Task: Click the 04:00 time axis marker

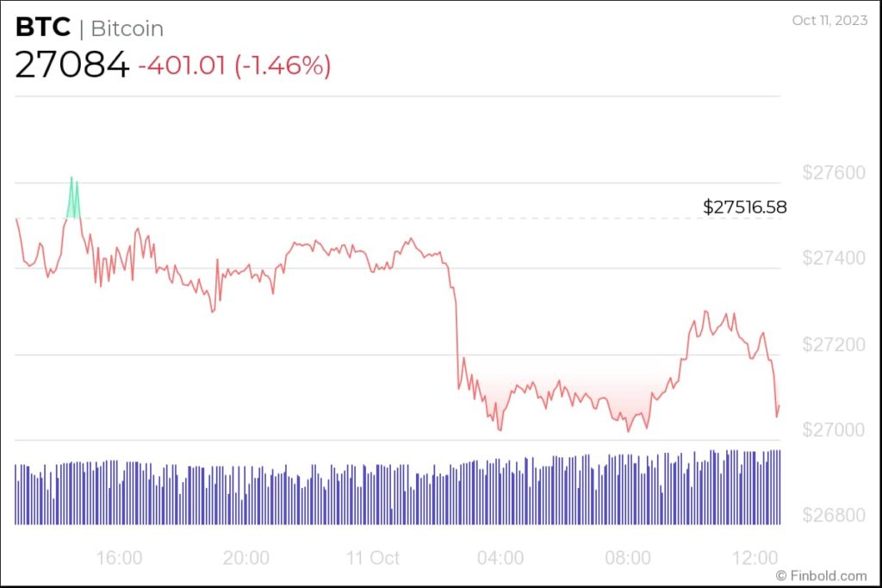Action: point(500,557)
